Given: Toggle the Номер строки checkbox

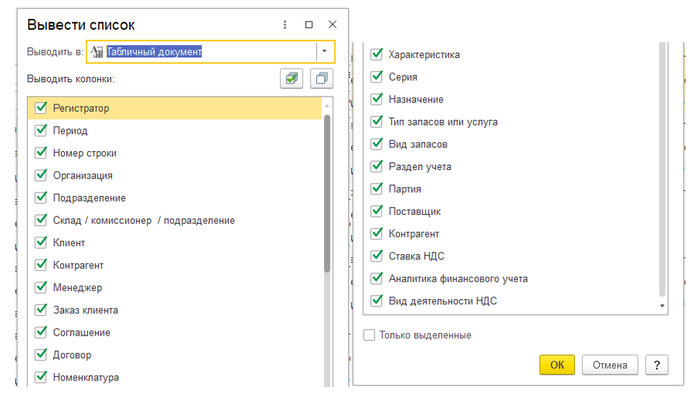Looking at the screenshot, I should (41, 153).
